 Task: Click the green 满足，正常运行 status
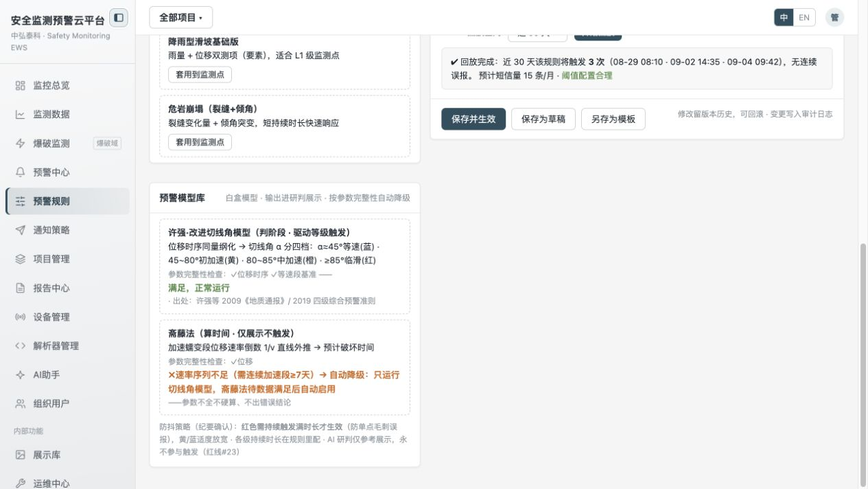pyautogui.click(x=199, y=288)
